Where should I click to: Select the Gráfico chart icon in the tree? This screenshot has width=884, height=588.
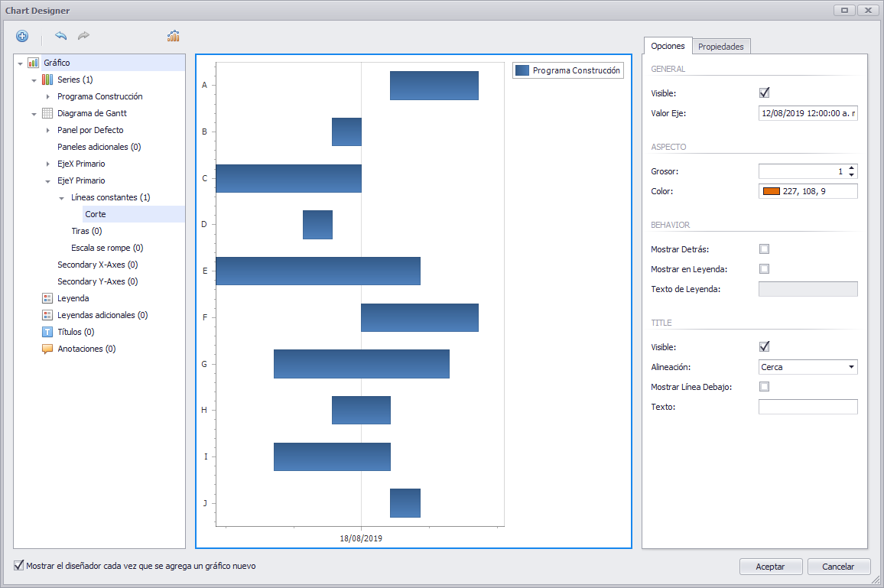pos(31,62)
